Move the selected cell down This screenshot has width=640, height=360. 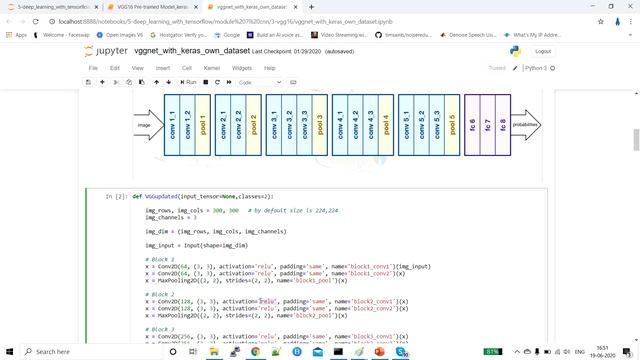[x=169, y=82]
